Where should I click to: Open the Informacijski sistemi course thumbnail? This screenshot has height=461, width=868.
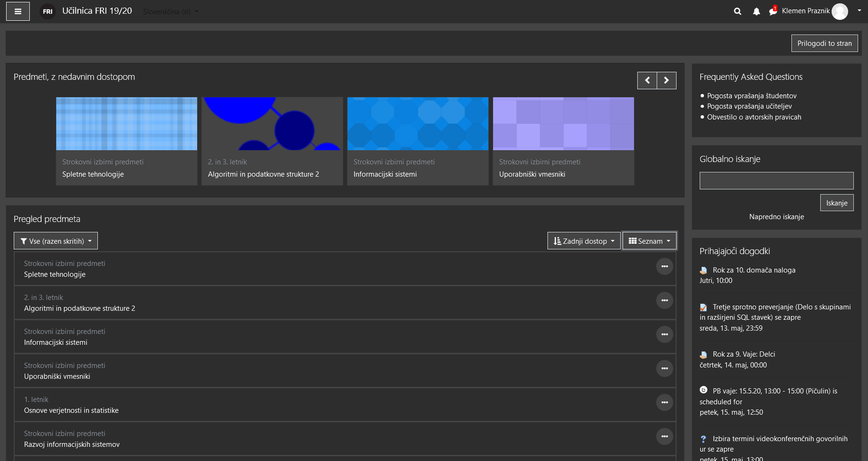click(x=418, y=124)
